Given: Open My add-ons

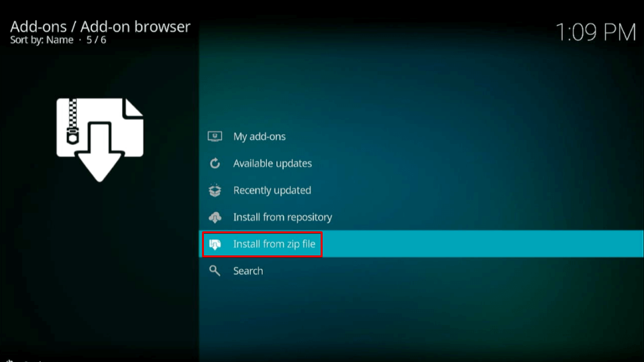Looking at the screenshot, I should tap(421, 136).
